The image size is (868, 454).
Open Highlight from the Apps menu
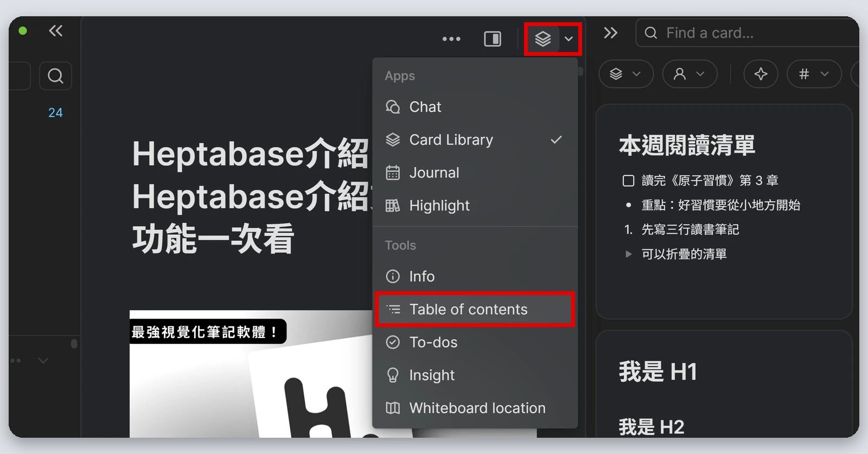(x=475, y=206)
